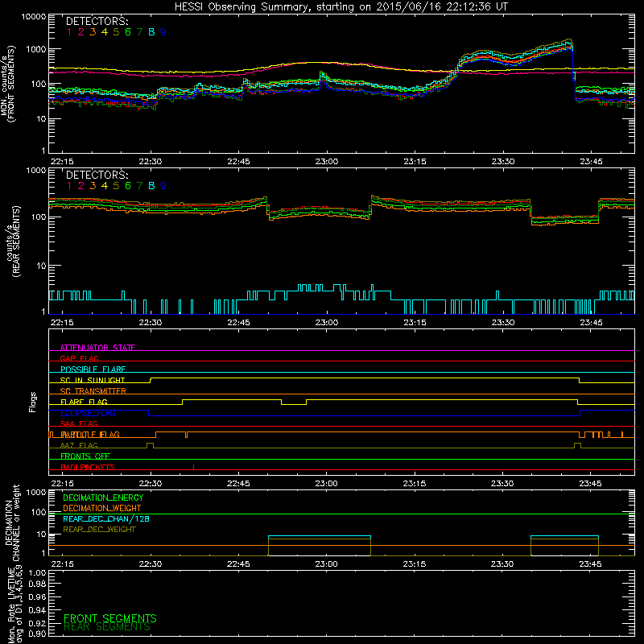644x644 pixels.
Task: Select cyan detector 8 in the rear segments legend
Action: (x=151, y=186)
